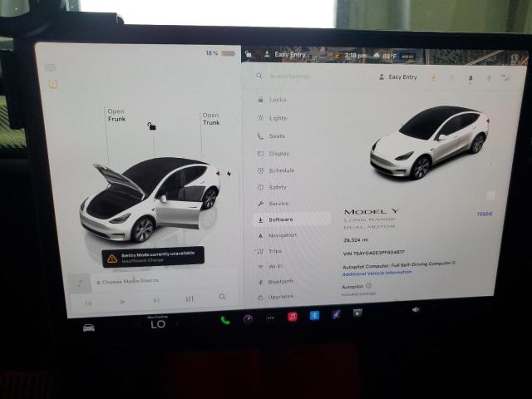Viewport: 532px width, 399px height.
Task: Select the Software menu item
Action: pos(293,219)
